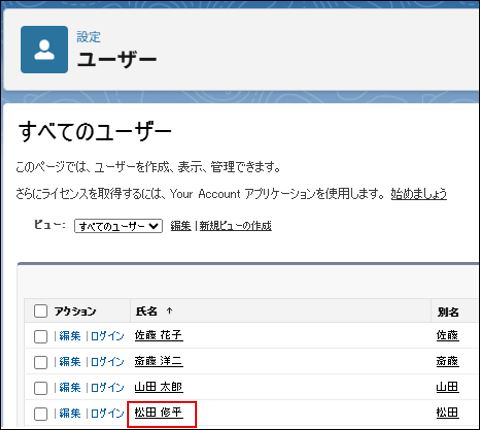Open the すべてのユーザー view dropdown
Image resolution: width=480 pixels, height=430 pixels.
point(118,226)
